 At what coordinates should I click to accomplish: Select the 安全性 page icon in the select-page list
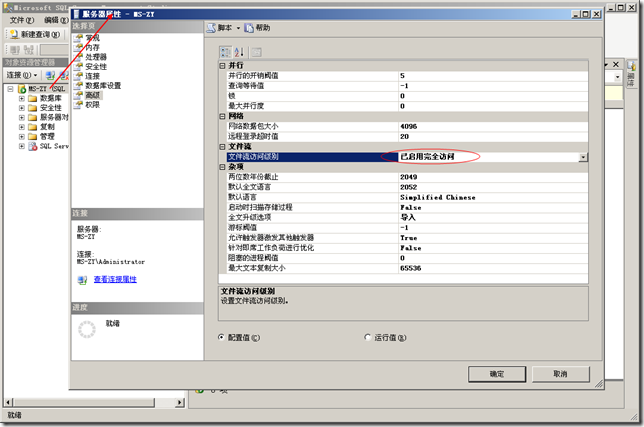(78, 67)
